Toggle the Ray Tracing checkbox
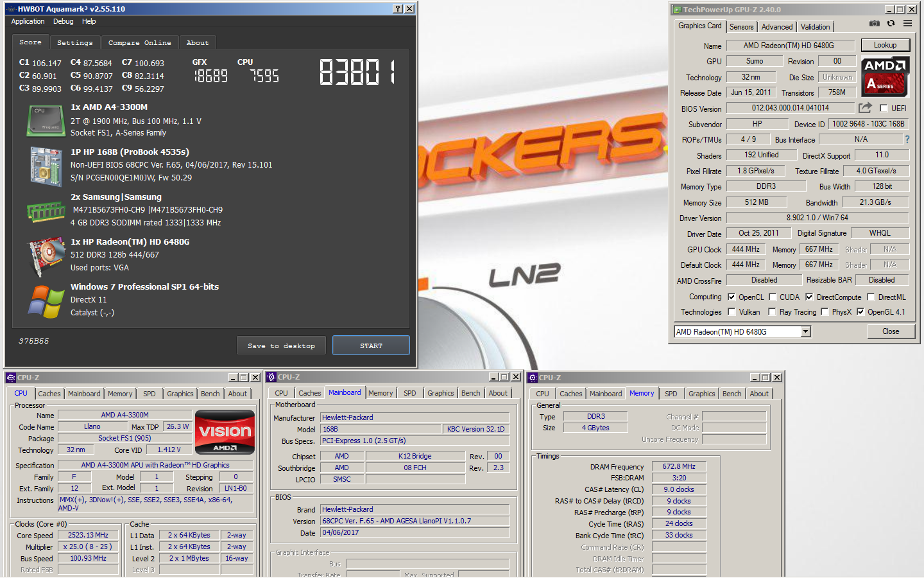This screenshot has width=924, height=578. 772,311
